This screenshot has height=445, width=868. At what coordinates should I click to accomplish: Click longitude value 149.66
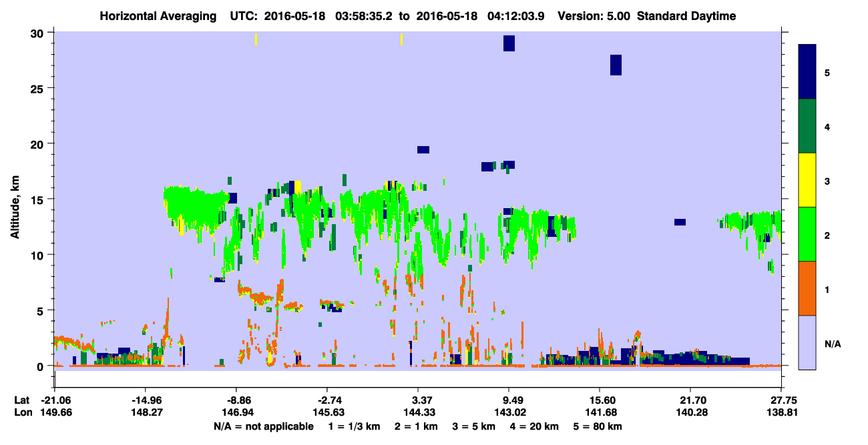point(55,413)
